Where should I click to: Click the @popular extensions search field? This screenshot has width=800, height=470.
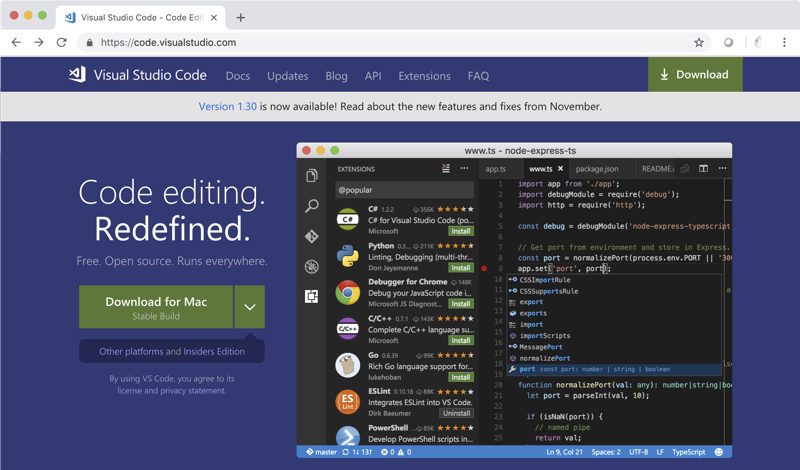pos(405,190)
